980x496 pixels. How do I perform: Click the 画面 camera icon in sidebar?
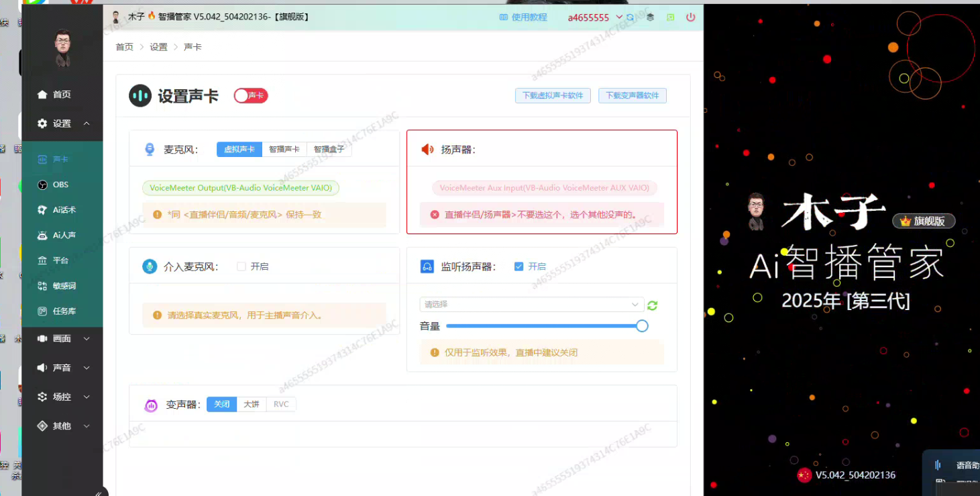coord(42,339)
